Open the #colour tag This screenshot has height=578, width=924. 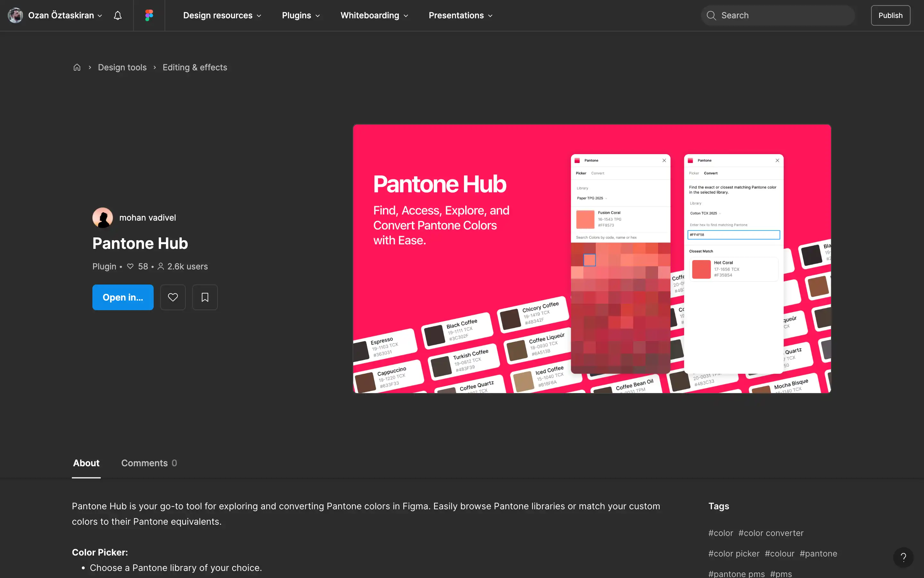point(779,554)
